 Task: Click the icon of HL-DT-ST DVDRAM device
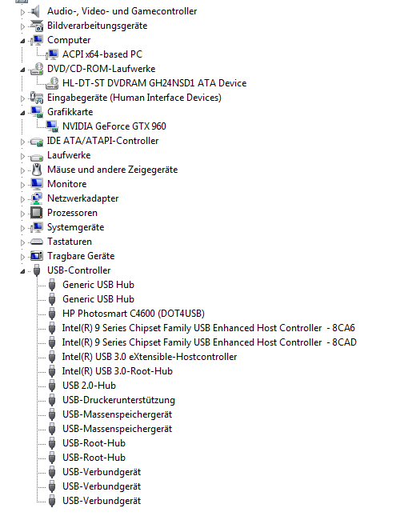52,83
